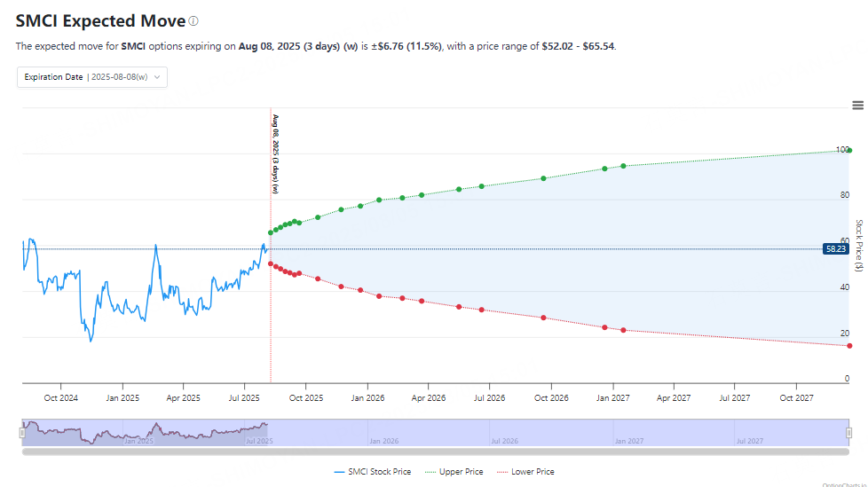Click the last green upper price point near 100
This screenshot has height=487, width=868.
click(x=849, y=151)
